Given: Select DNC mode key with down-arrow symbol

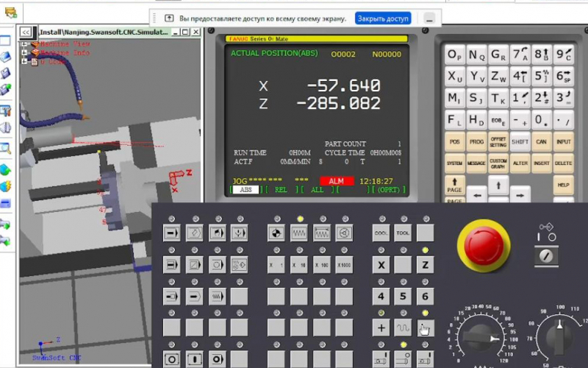Looking at the screenshot, I should (240, 233).
